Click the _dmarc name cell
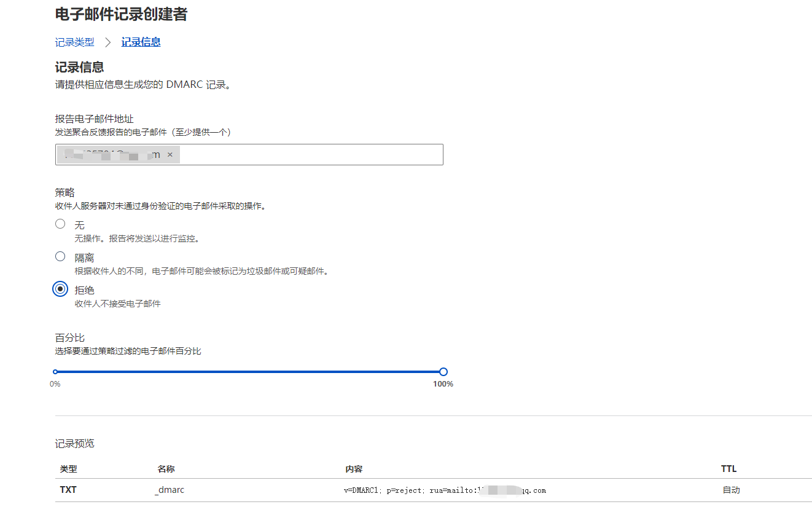This screenshot has width=812, height=515. [170, 490]
